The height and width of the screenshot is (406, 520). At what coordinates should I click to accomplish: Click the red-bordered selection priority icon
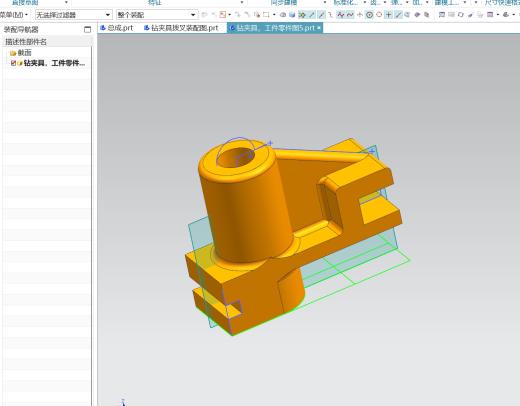coord(223,15)
